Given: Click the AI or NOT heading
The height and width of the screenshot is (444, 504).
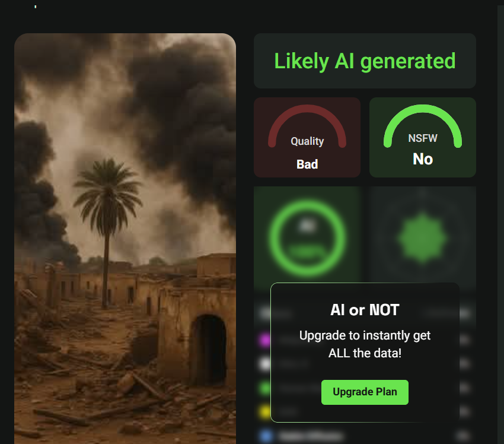Looking at the screenshot, I should pyautogui.click(x=365, y=310).
